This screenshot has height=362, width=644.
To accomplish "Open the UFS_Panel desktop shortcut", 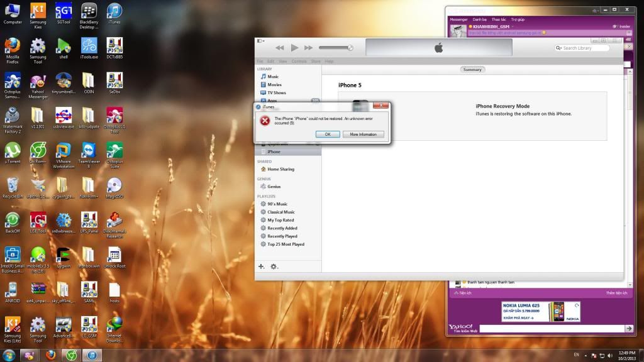I will tap(89, 223).
